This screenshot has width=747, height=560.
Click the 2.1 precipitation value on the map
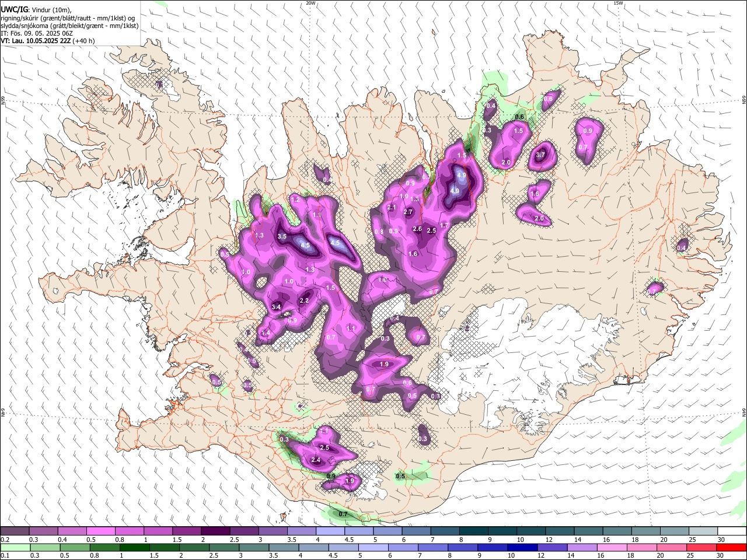coord(392,208)
